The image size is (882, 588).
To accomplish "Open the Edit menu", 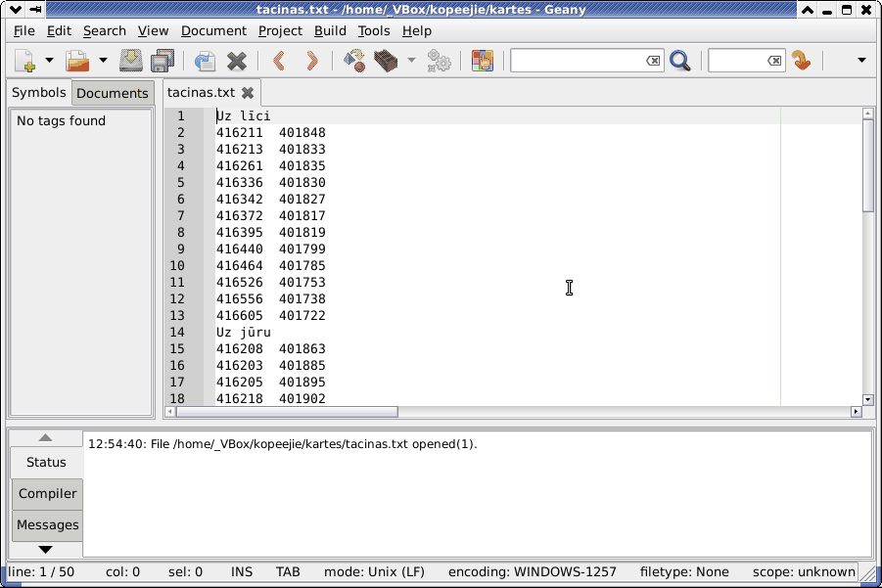I will pyautogui.click(x=59, y=31).
